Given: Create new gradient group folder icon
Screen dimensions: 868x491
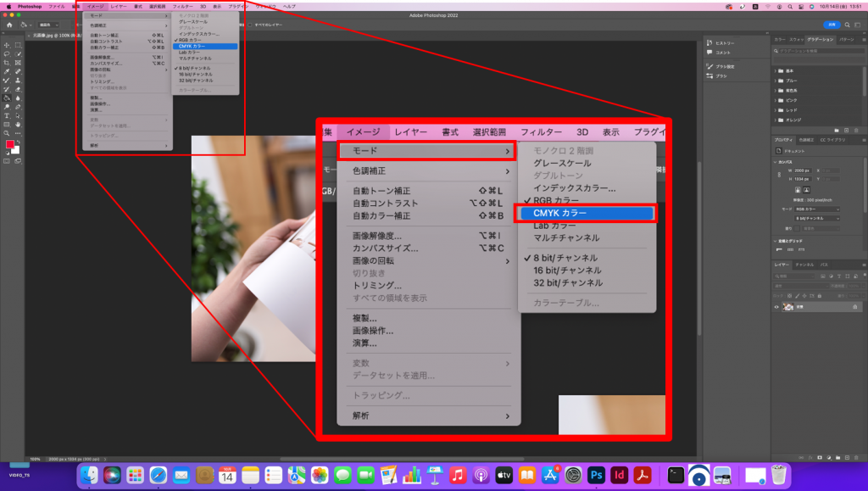Looking at the screenshot, I should click(x=837, y=130).
